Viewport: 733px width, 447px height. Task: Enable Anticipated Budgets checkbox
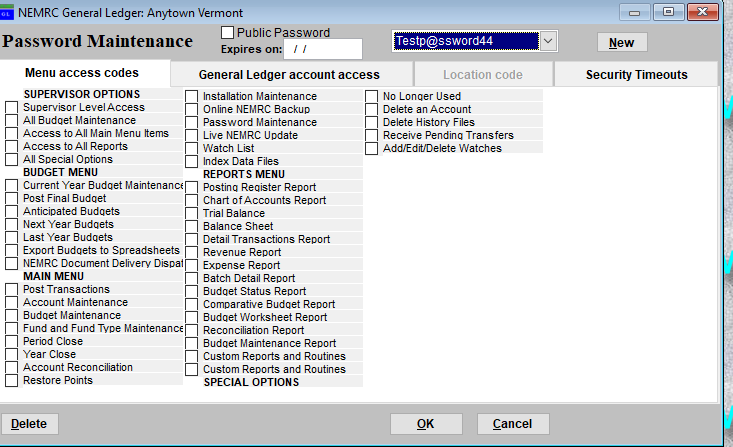(12, 211)
